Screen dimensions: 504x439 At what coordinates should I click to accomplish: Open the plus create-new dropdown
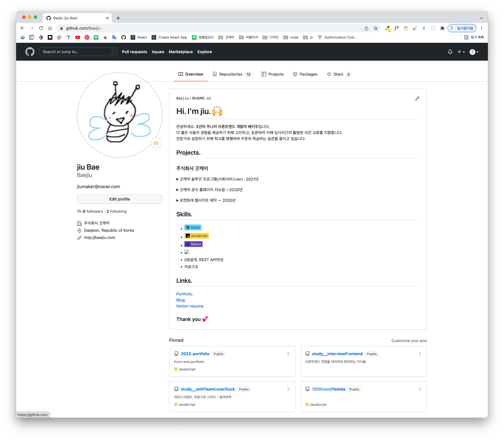click(461, 52)
